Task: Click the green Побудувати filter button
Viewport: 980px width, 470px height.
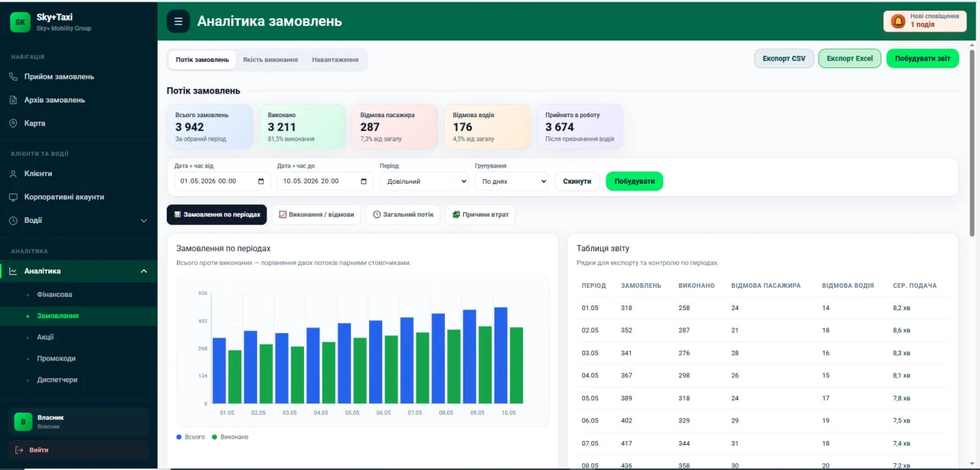Action: pos(635,181)
